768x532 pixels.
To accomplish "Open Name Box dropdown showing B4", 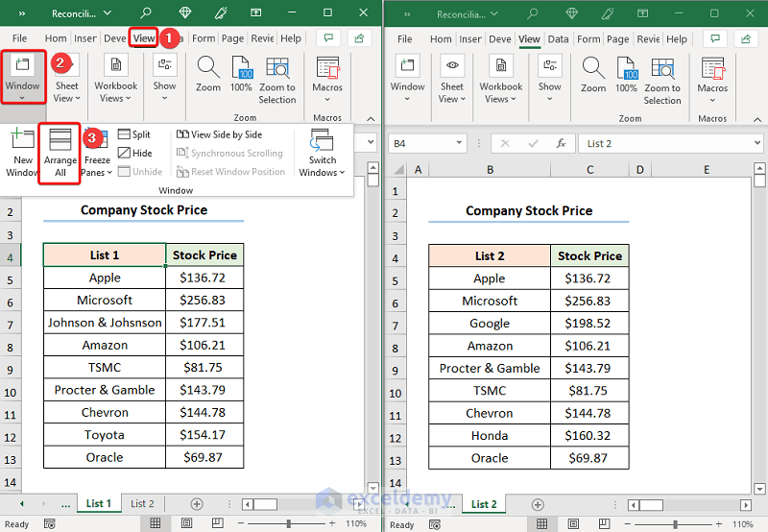I will [459, 143].
